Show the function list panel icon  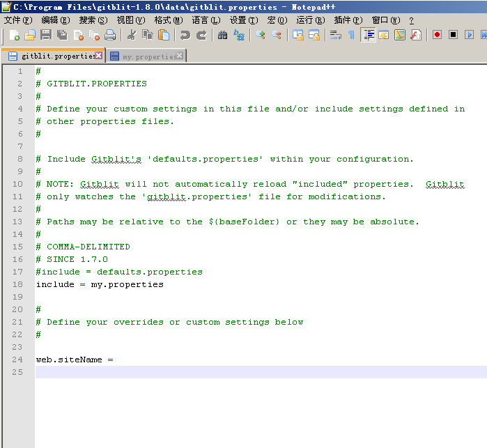pyautogui.click(x=415, y=35)
